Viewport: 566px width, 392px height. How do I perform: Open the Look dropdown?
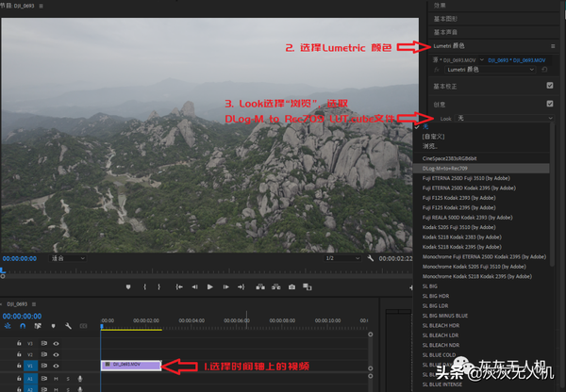pos(505,118)
